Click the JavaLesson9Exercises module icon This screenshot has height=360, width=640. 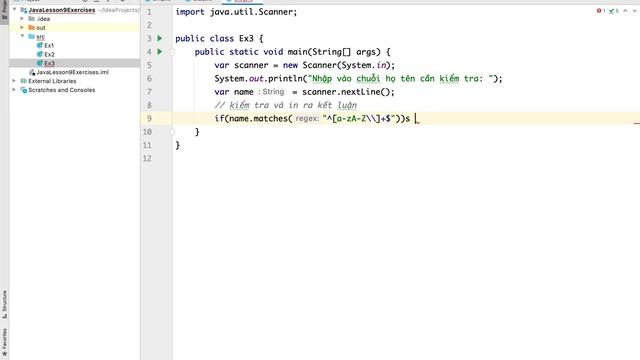click(24, 10)
